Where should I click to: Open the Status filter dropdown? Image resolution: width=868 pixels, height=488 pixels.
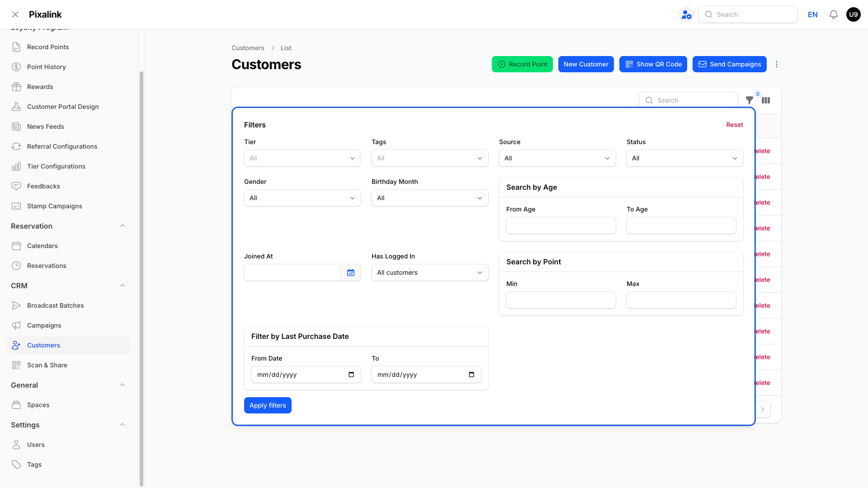[x=685, y=158]
